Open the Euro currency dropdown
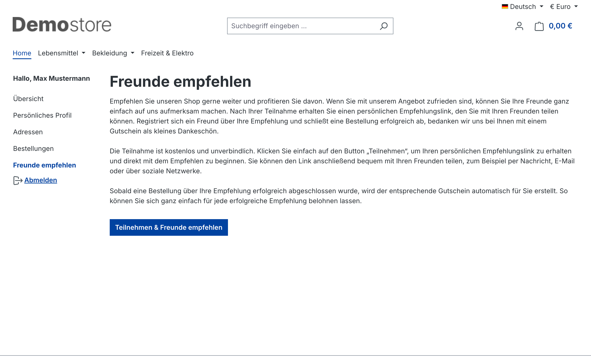 pos(564,6)
